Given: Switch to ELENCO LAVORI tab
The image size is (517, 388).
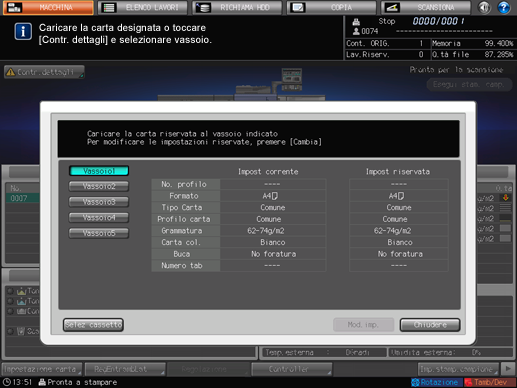Looking at the screenshot, I should [x=142, y=8].
